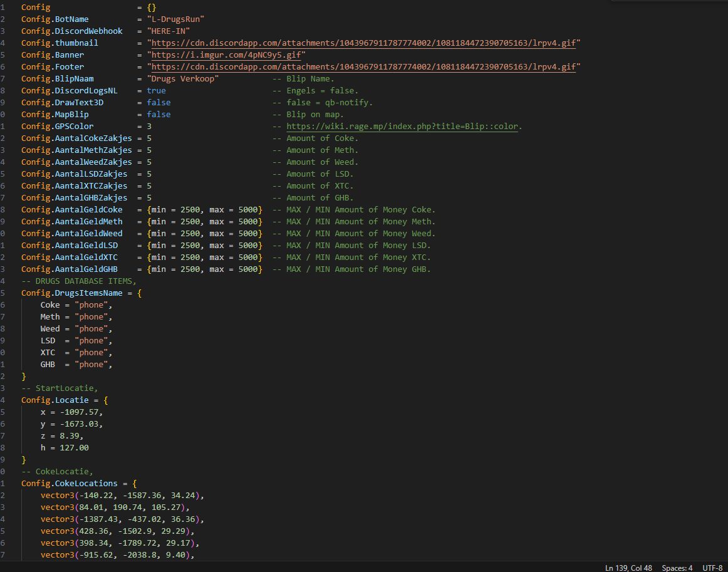728x572 pixels.
Task: Select the "Drugs Verkoop" blip name string
Action: 183,79
